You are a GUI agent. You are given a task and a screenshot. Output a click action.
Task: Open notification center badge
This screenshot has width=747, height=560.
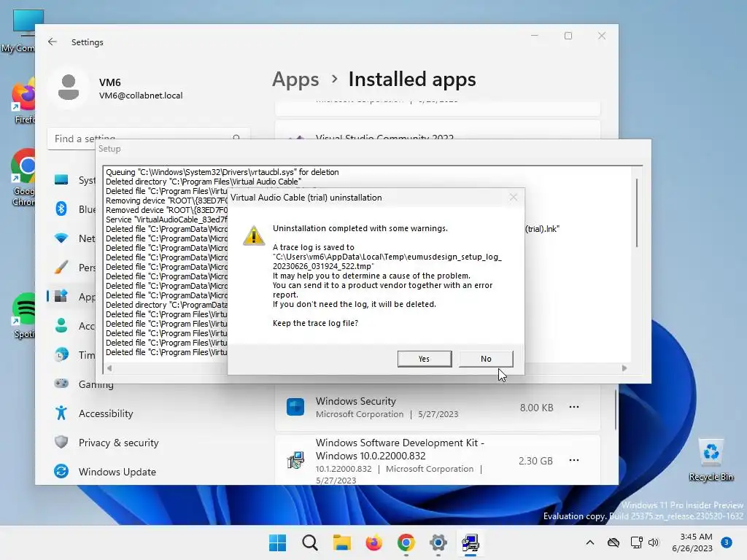[x=727, y=542]
